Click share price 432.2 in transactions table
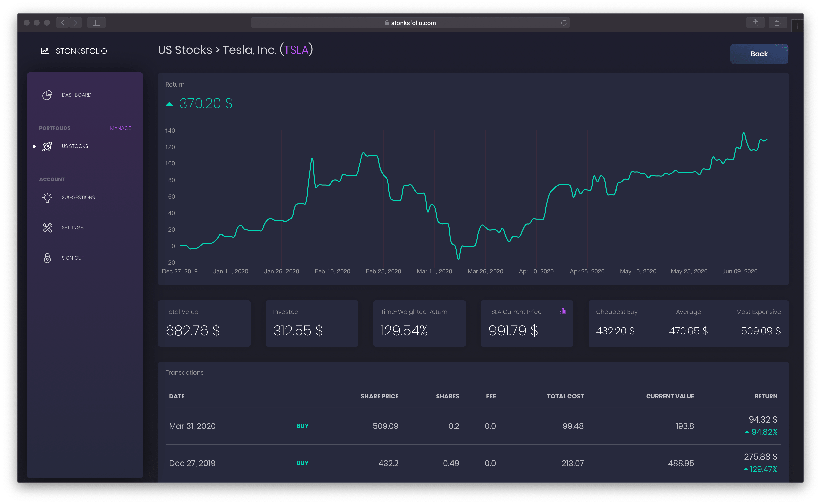This screenshot has width=821, height=504. [389, 463]
